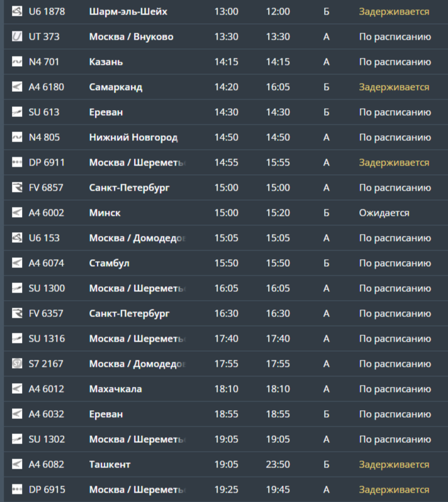Screen dimensions: 448x502
Task: Select the Казань destination link
Action: (x=106, y=62)
